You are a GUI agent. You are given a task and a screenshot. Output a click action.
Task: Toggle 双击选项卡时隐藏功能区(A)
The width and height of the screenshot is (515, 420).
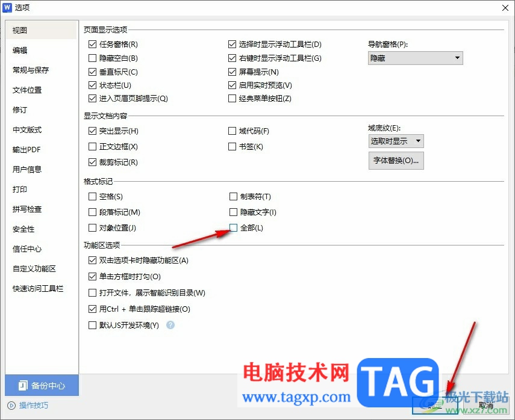pyautogui.click(x=92, y=260)
